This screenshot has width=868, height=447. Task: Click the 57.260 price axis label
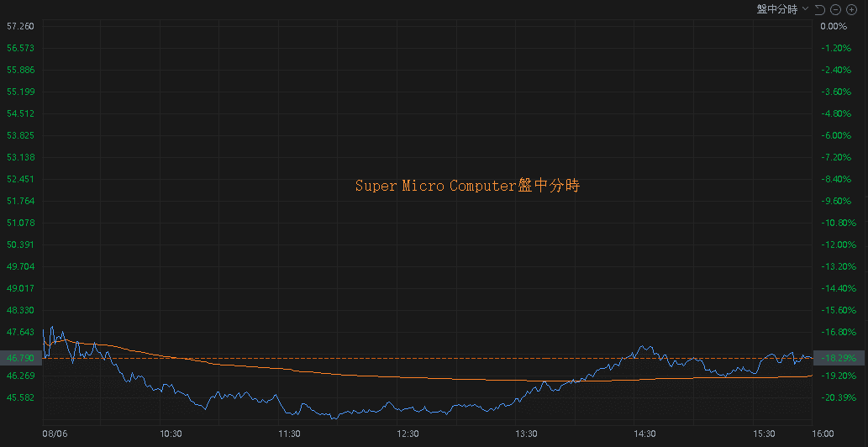(20, 26)
